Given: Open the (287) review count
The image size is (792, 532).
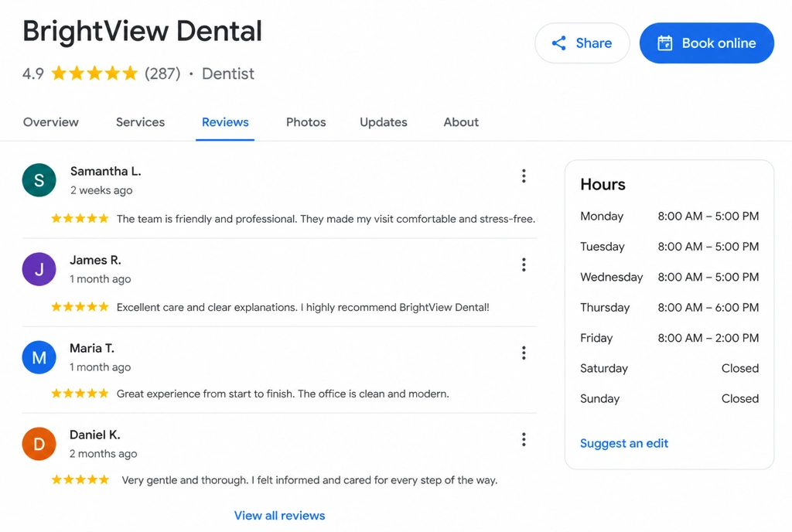Looking at the screenshot, I should (x=162, y=73).
